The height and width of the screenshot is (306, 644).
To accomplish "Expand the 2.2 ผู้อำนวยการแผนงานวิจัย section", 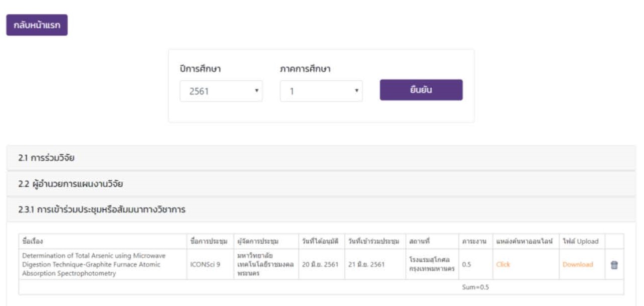I will pyautogui.click(x=71, y=184).
